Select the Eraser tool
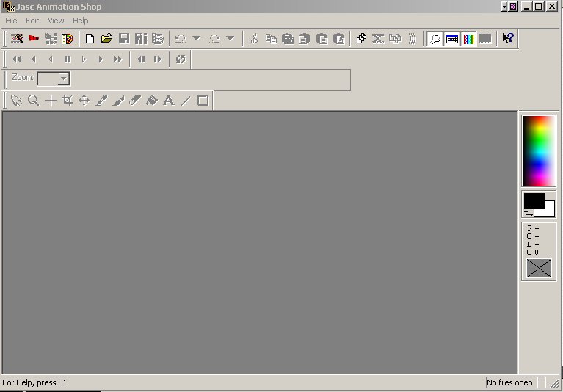The height and width of the screenshot is (392, 563). (135, 101)
